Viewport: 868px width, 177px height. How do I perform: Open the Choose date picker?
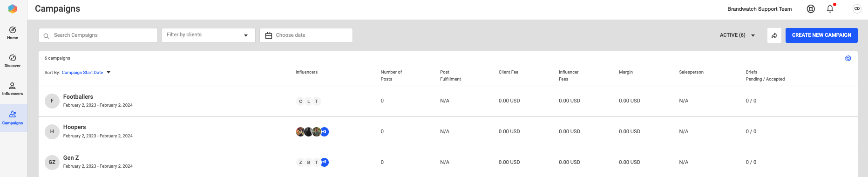click(x=306, y=35)
